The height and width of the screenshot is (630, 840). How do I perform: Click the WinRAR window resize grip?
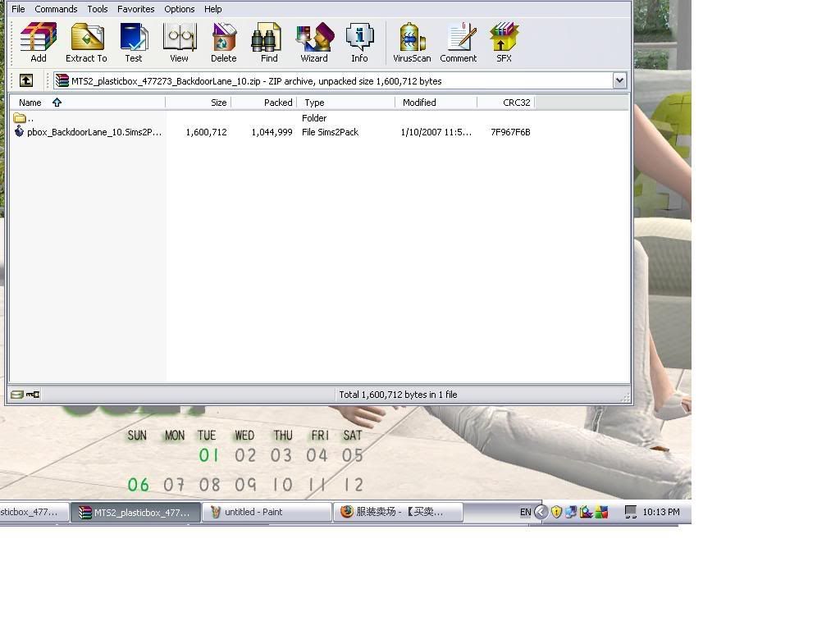625,397
